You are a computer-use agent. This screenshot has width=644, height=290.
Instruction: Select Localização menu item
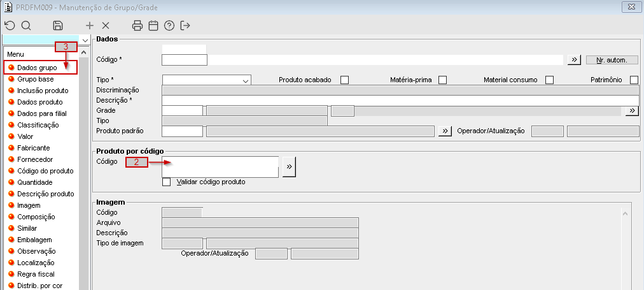[x=36, y=263]
